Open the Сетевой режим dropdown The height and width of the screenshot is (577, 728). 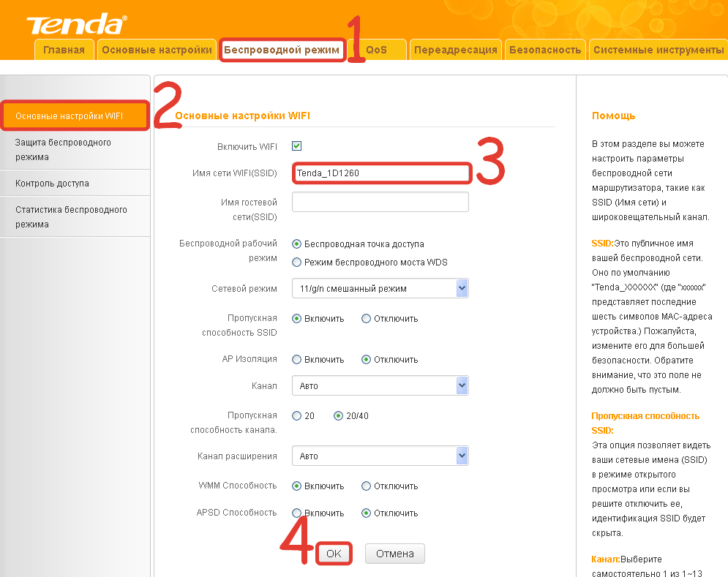(x=380, y=288)
